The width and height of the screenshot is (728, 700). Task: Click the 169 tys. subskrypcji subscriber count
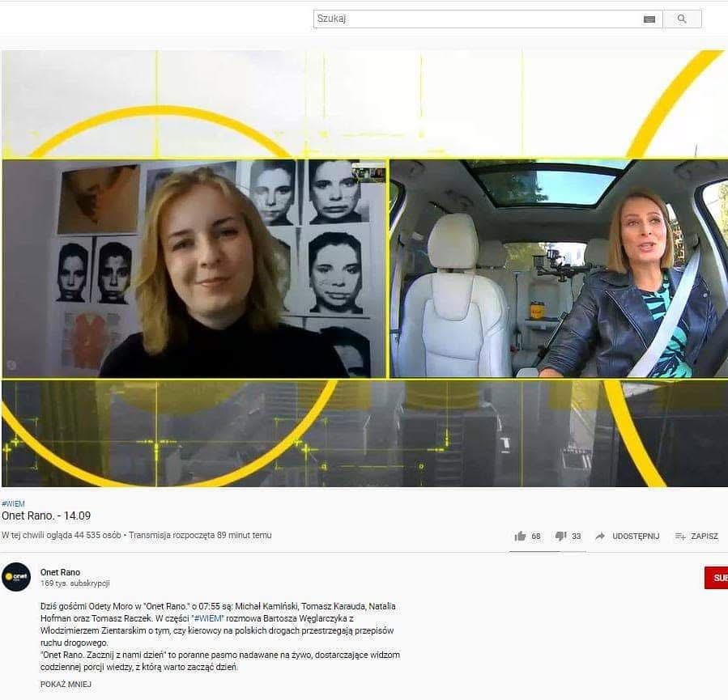(75, 583)
